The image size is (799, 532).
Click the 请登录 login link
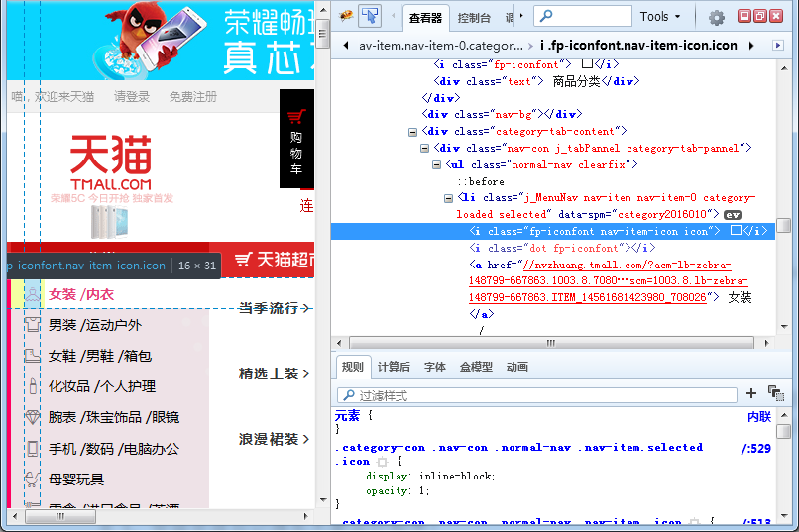click(132, 97)
